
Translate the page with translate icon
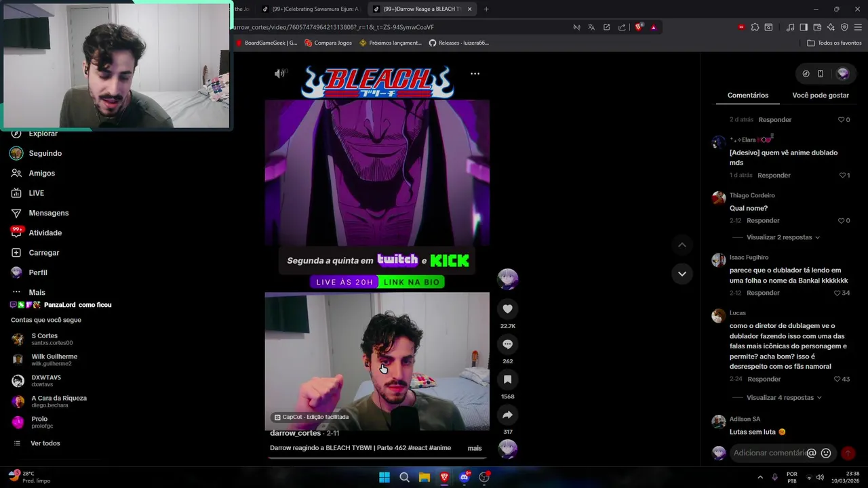tap(591, 27)
